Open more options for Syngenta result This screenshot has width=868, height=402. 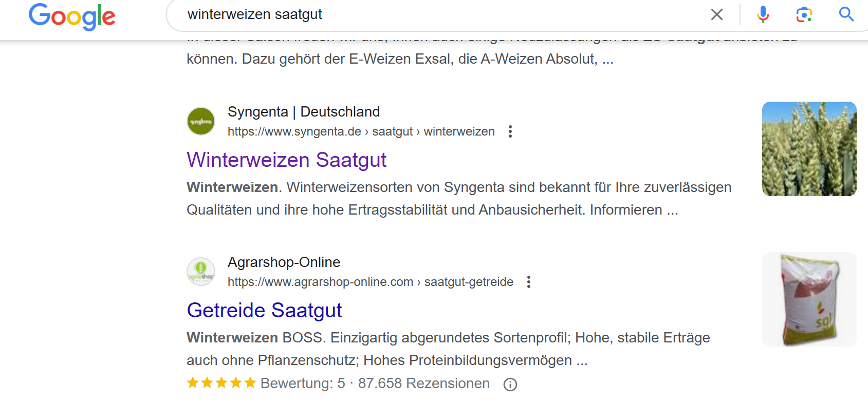[x=510, y=132]
